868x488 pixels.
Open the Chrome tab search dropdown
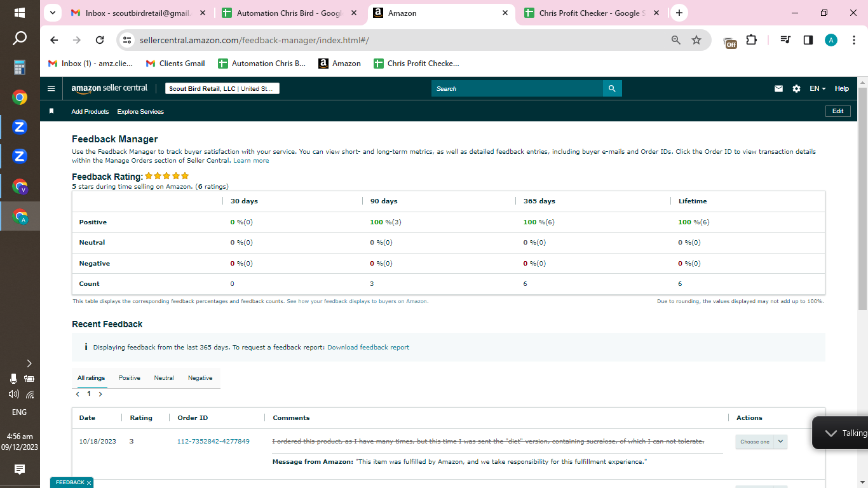[53, 13]
